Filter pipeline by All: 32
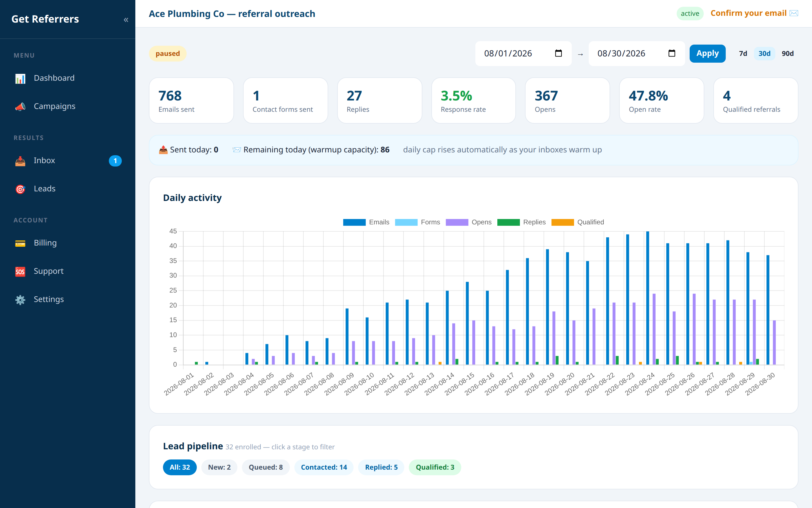The width and height of the screenshot is (812, 508). [x=180, y=467]
